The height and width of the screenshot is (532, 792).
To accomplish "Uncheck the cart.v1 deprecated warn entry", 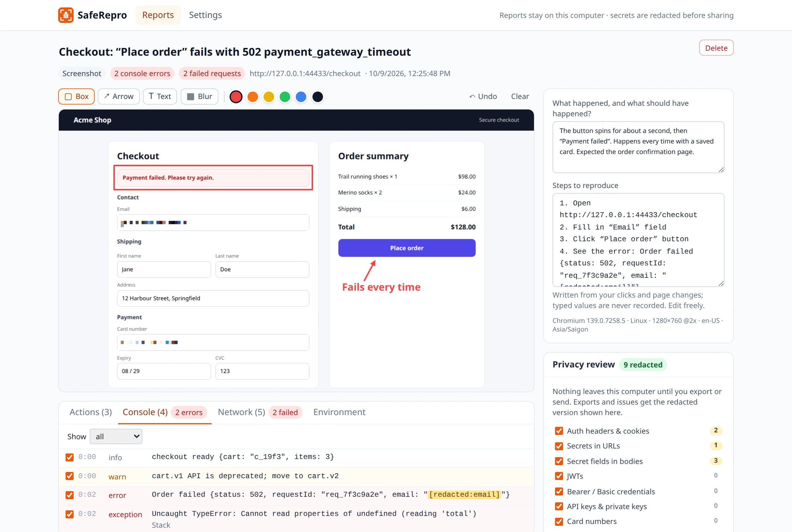I will [70, 476].
